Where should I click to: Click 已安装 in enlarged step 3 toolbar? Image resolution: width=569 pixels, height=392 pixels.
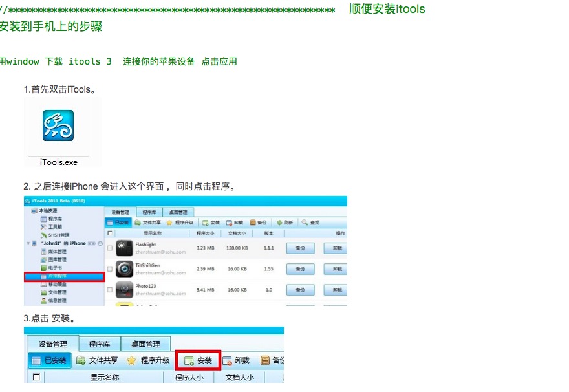[x=50, y=360]
